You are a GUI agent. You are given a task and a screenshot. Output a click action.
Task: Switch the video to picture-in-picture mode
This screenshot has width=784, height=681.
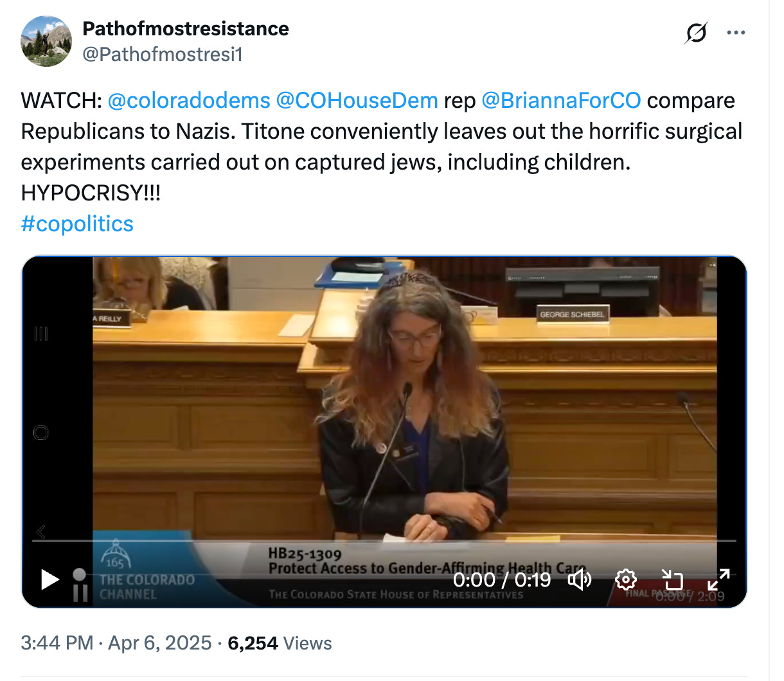pos(672,580)
